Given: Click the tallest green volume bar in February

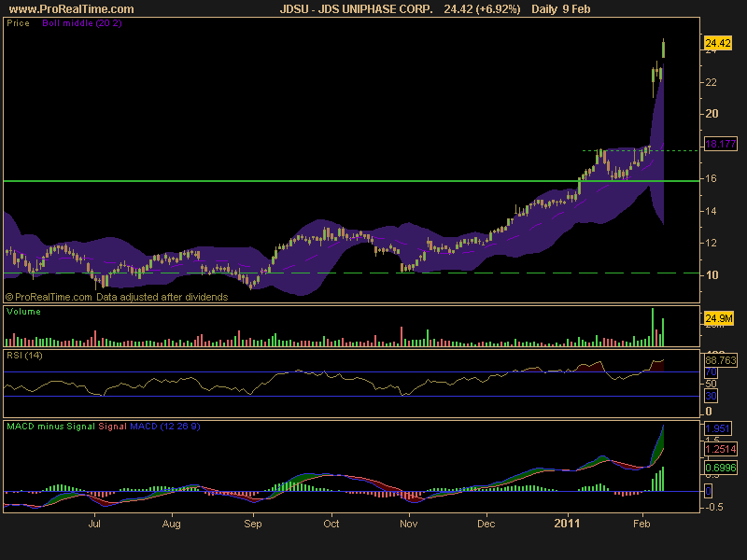Looking at the screenshot, I should (653, 328).
